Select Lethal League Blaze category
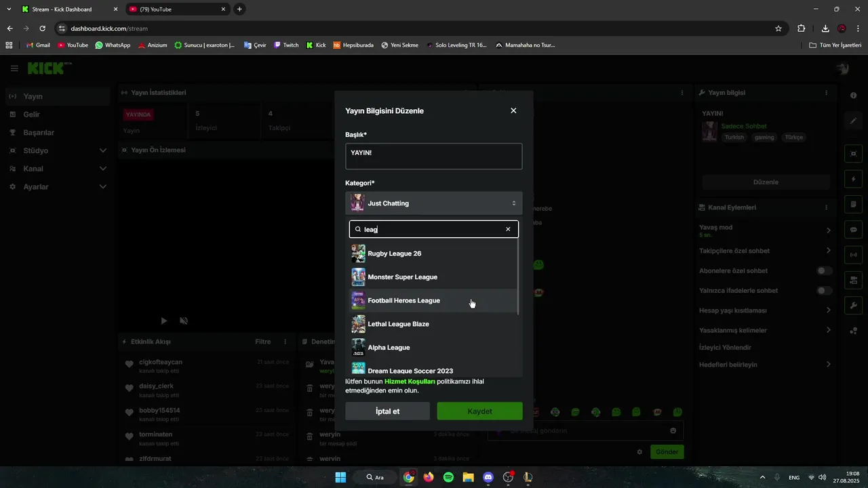This screenshot has height=488, width=868. (x=433, y=324)
